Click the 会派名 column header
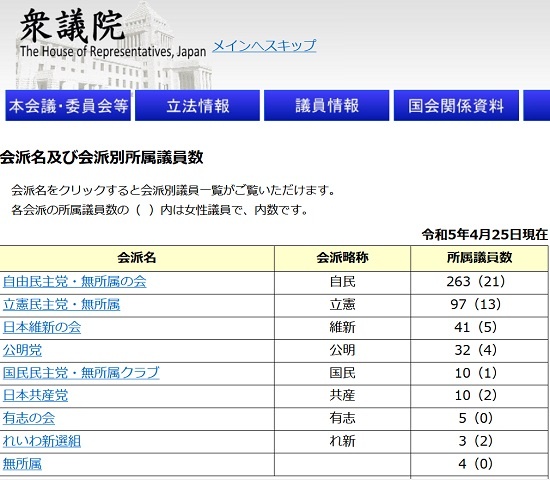This screenshot has width=550, height=480. tap(137, 258)
